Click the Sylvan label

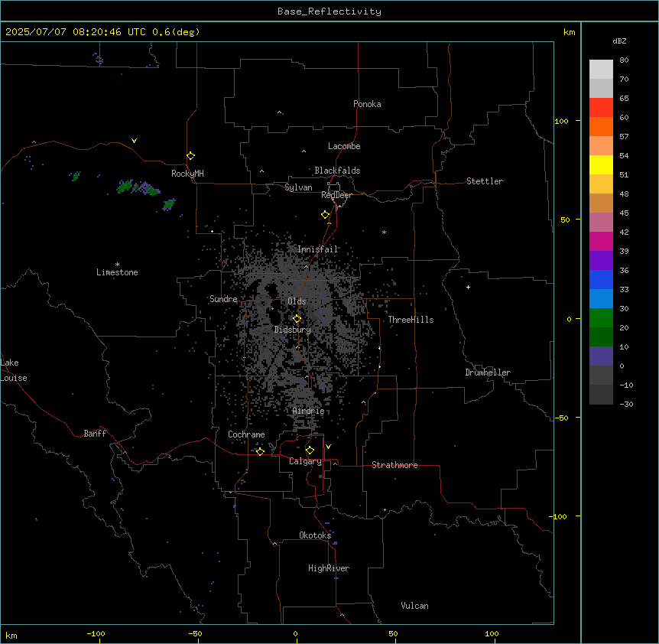(x=298, y=187)
